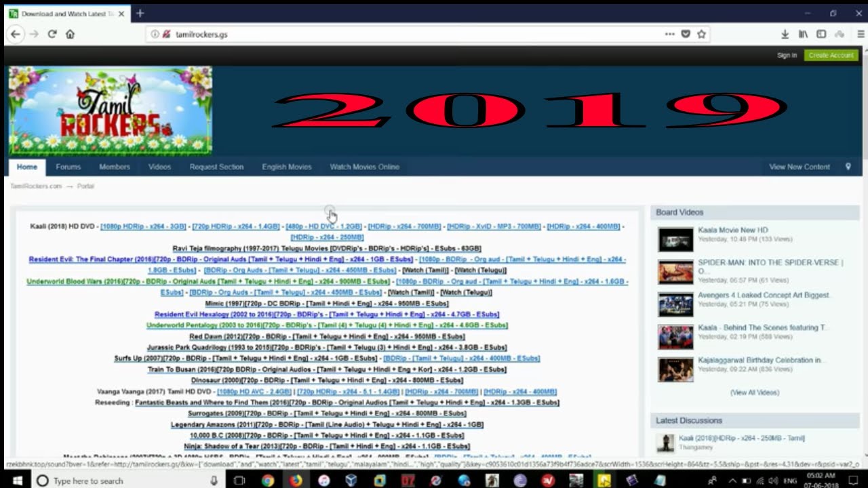Image resolution: width=868 pixels, height=488 pixels.
Task: Open Ninja: Shadow of a Tear link
Action: click(x=327, y=446)
